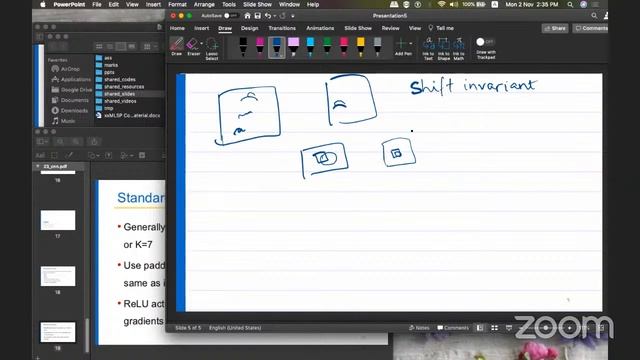Toggle Comments in the status bar

453,328
